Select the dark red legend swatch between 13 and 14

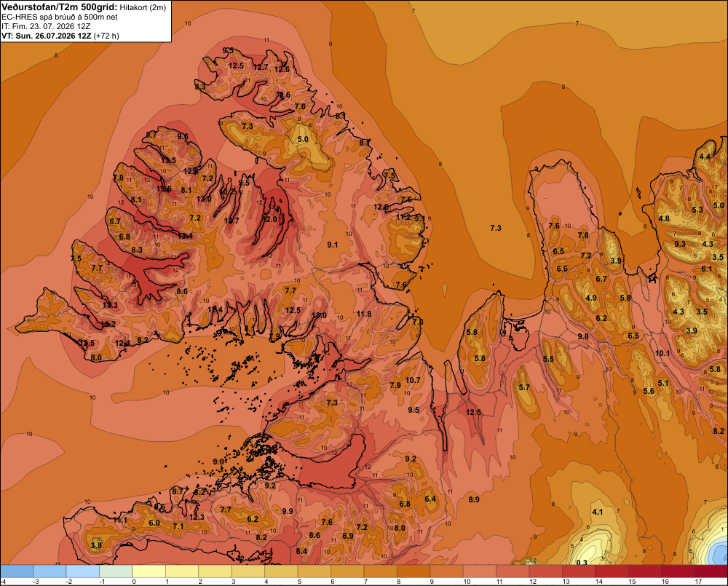[579, 571]
